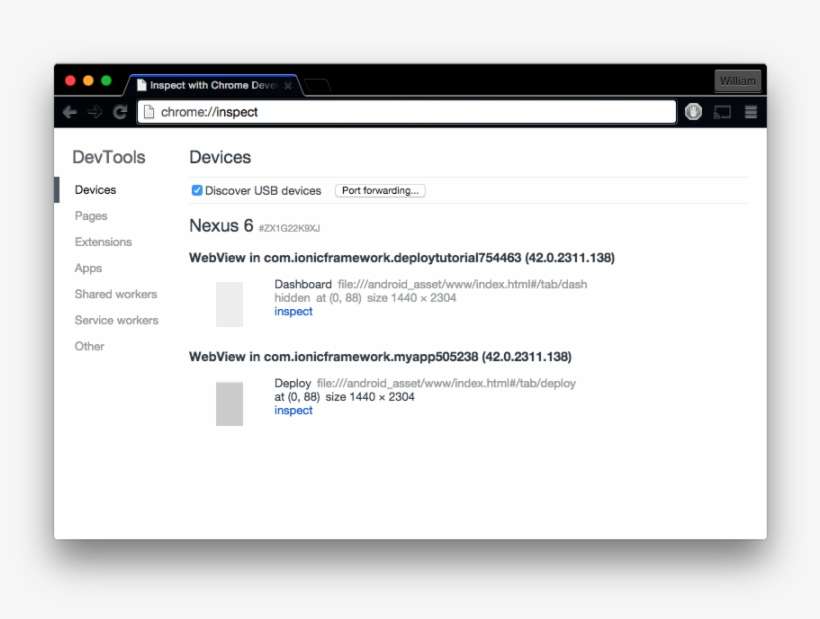Click the Cast screen icon
Viewport: 820px width, 619px height.
(x=722, y=112)
